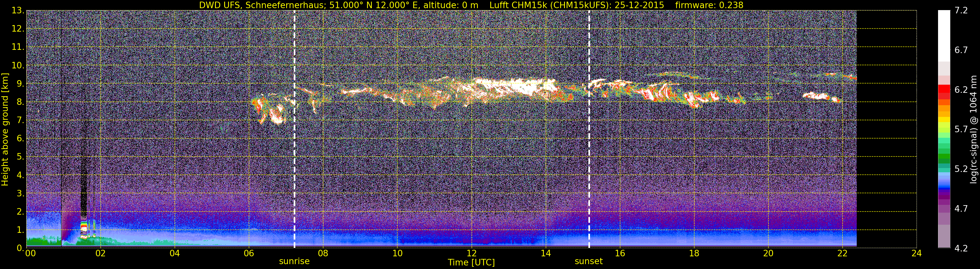
Task: Click the time tick label '14'
Action: pos(545,253)
